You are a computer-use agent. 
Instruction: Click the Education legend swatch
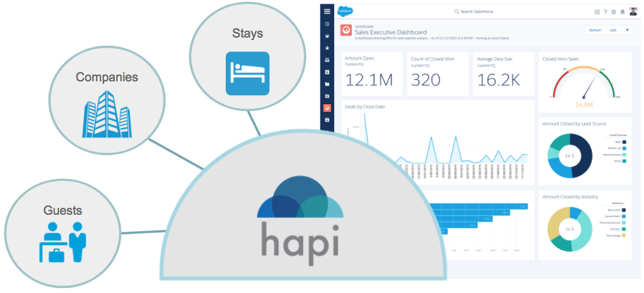625,210
